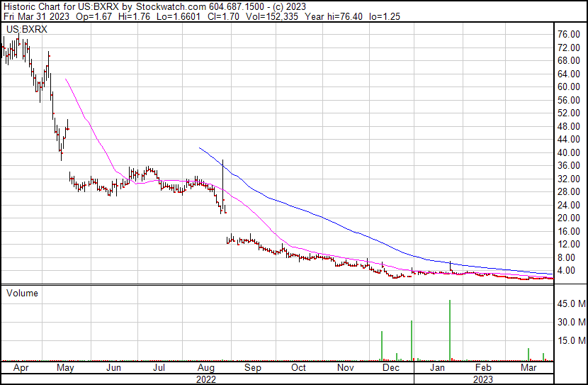Select the Volume panel label
Screen dimensions: 588x385
coord(22,293)
